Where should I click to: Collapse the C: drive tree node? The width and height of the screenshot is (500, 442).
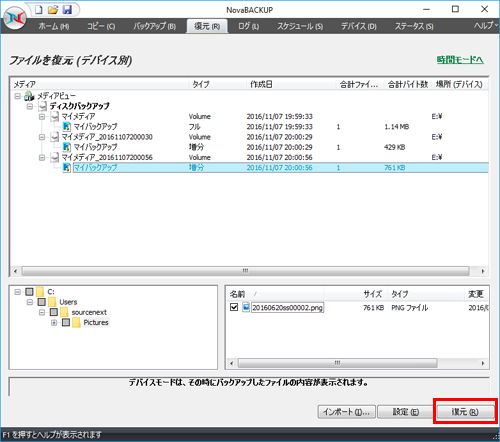coord(17,292)
